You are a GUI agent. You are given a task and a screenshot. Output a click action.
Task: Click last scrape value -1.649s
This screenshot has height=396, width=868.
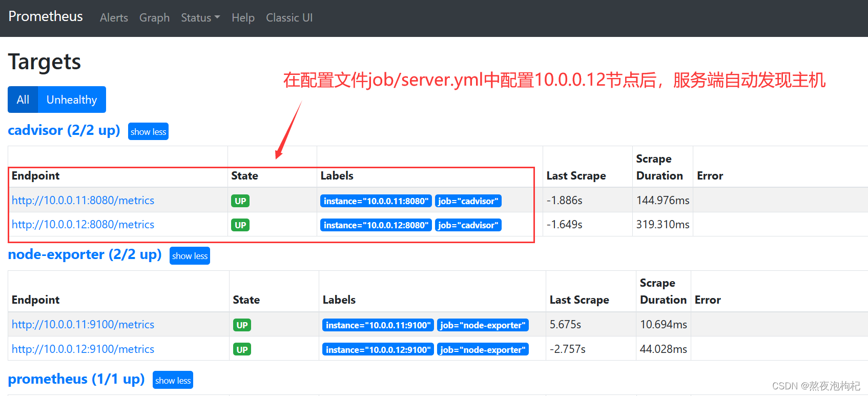[564, 225]
